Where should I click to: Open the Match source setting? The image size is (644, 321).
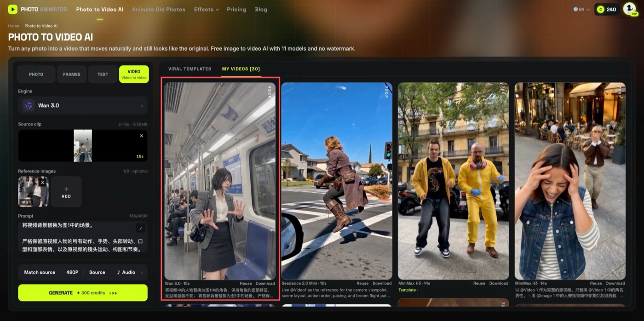click(x=40, y=272)
